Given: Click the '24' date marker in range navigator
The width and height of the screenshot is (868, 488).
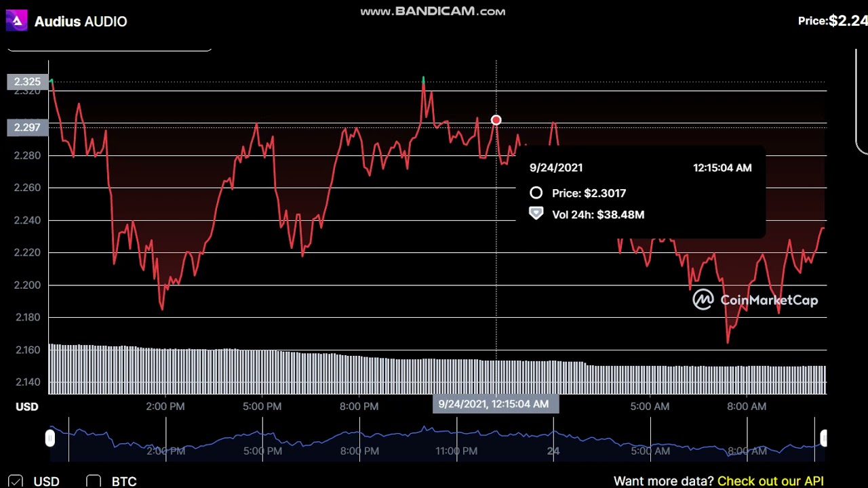Looking at the screenshot, I should [x=553, y=451].
